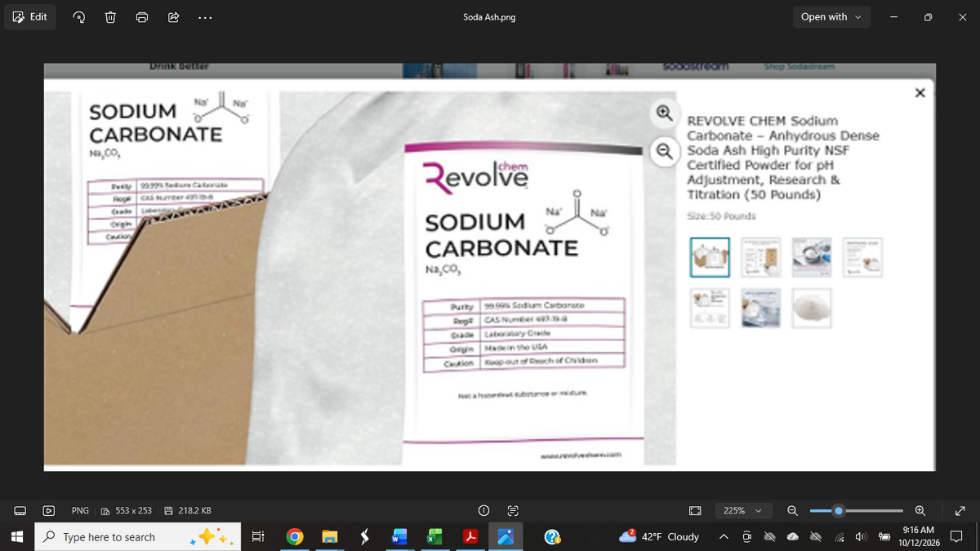980x551 pixels.
Task: Open the Get Help question-mark taskbar icon
Action: click(553, 537)
